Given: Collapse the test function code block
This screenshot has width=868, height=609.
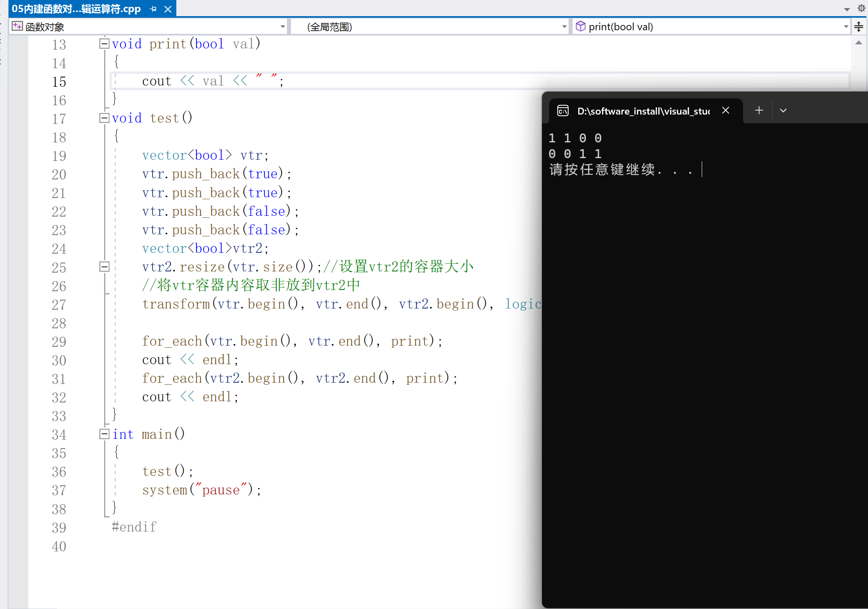Looking at the screenshot, I should [x=104, y=118].
